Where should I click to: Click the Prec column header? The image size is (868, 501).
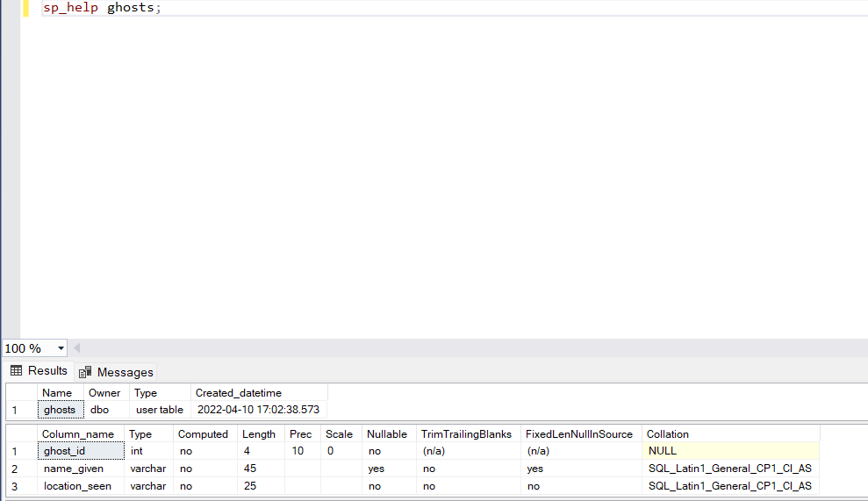(x=302, y=434)
